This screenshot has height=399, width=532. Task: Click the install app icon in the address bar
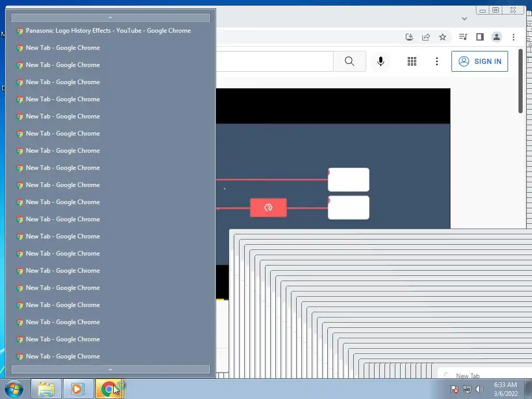[409, 37]
